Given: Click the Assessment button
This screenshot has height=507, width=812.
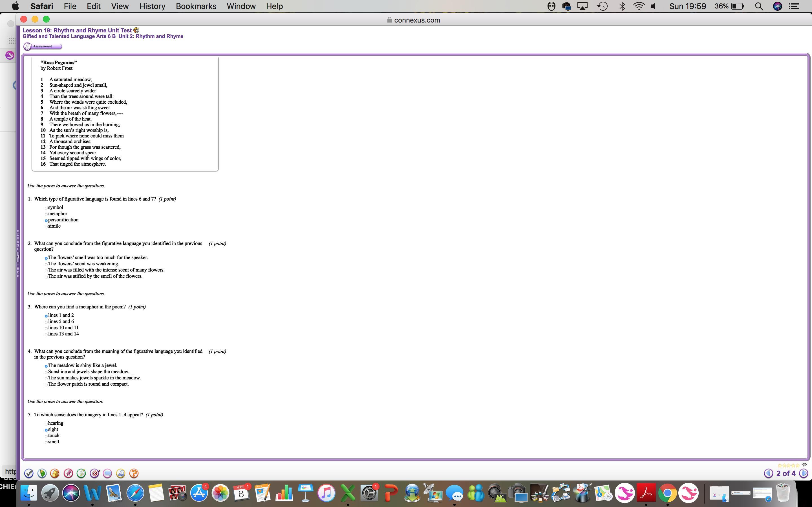Looking at the screenshot, I should pos(43,46).
